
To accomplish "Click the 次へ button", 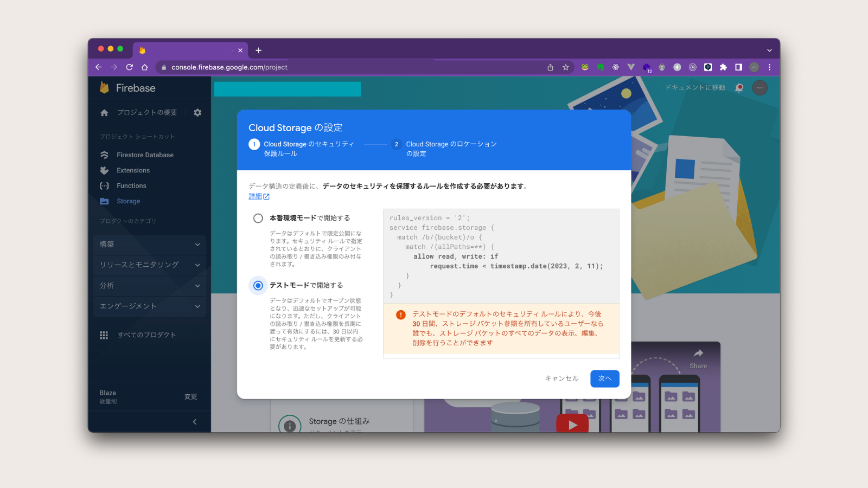I will point(605,378).
